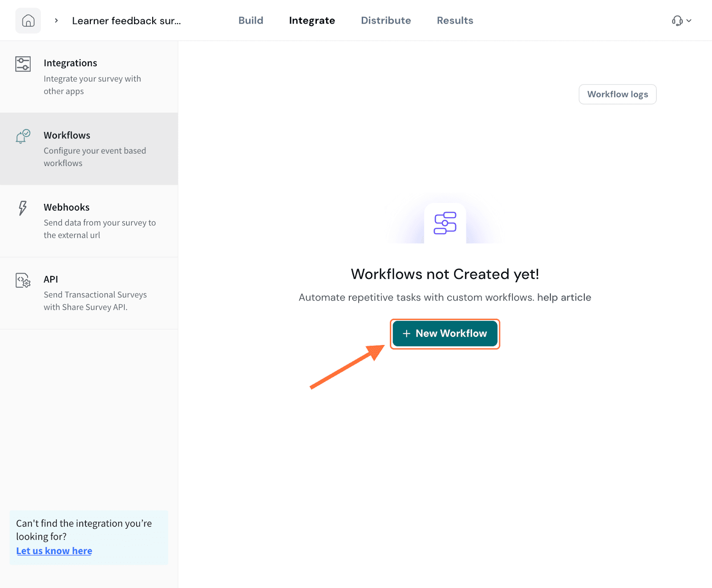
Task: Open the Distribute tab
Action: click(x=386, y=20)
